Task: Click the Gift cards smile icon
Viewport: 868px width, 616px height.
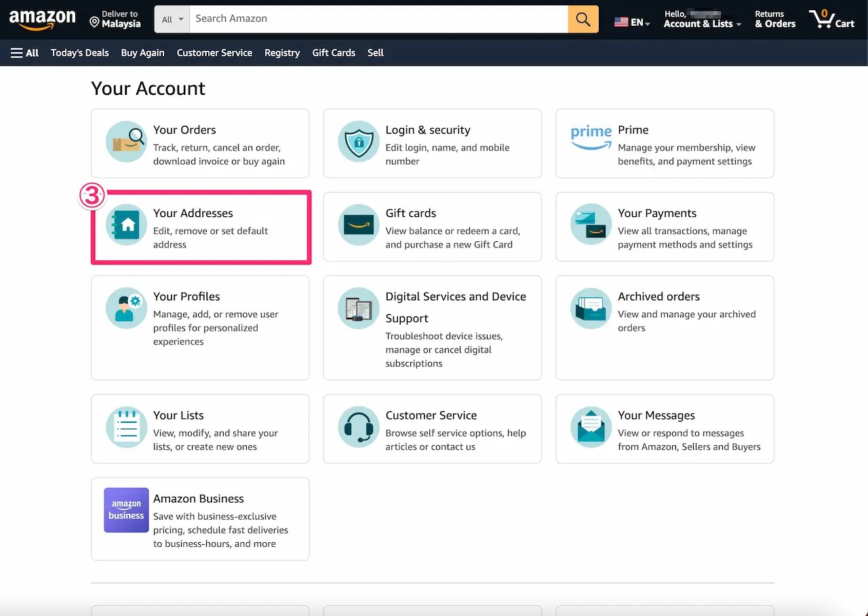Action: pos(358,225)
